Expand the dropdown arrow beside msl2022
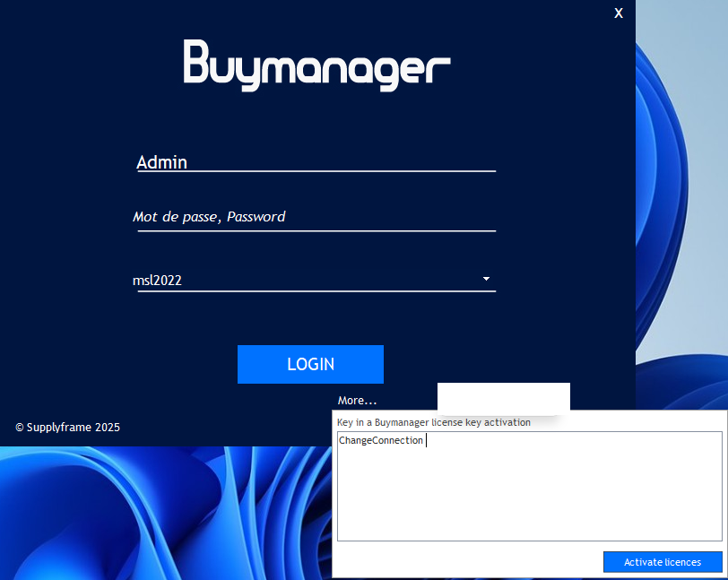This screenshot has height=580, width=728. click(486, 279)
